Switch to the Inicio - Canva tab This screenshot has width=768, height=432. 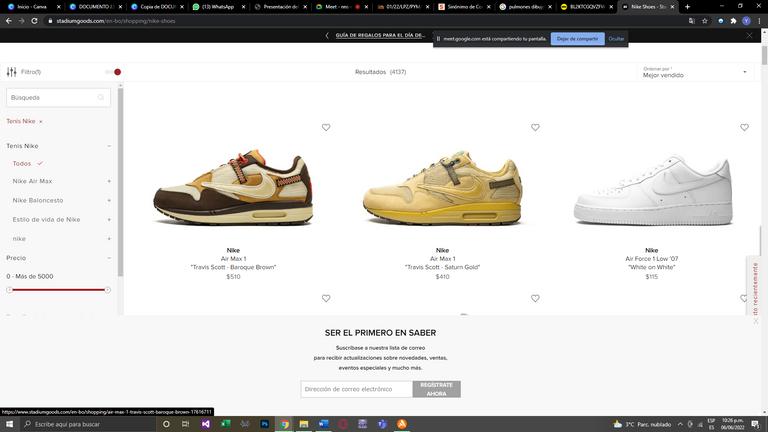click(31, 7)
